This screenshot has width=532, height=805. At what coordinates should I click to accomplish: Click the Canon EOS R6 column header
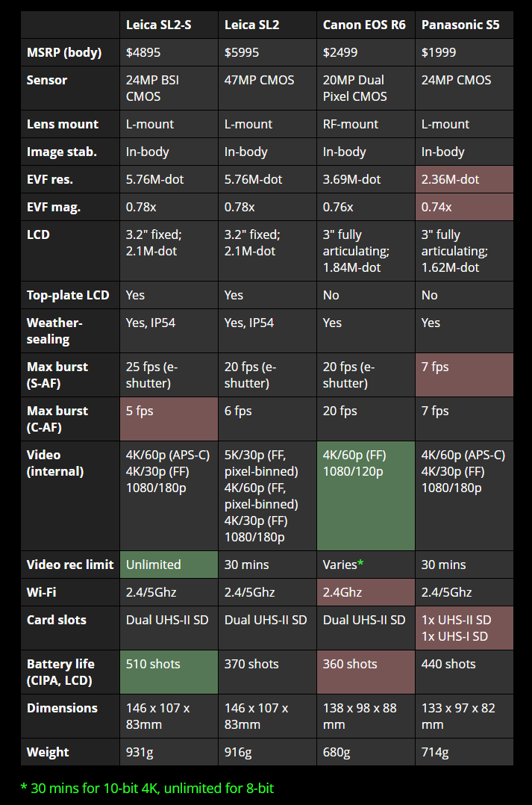click(364, 25)
